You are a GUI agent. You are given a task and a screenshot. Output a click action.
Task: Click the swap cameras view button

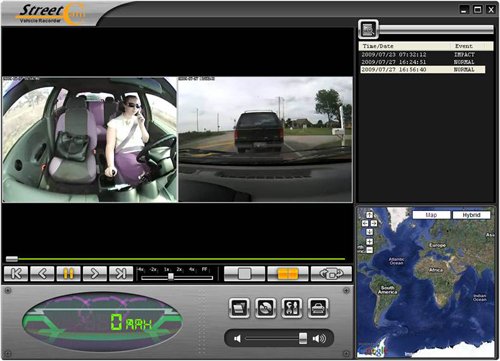[x=331, y=274]
